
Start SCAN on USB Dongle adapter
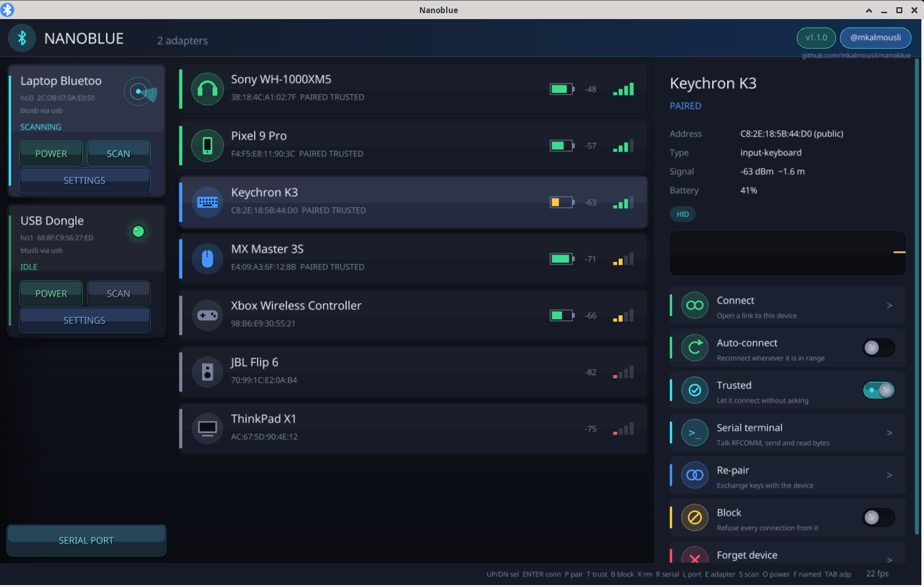pos(118,293)
